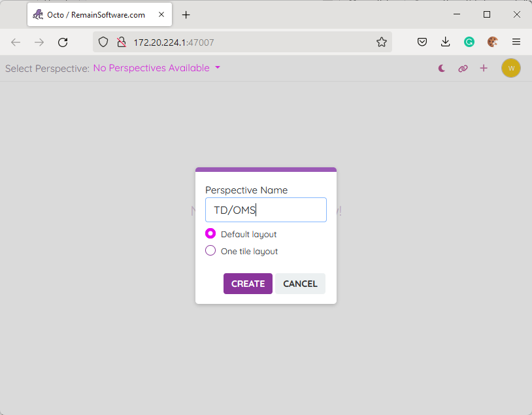Bookmark this page with star icon
The height and width of the screenshot is (415, 532).
tap(382, 42)
